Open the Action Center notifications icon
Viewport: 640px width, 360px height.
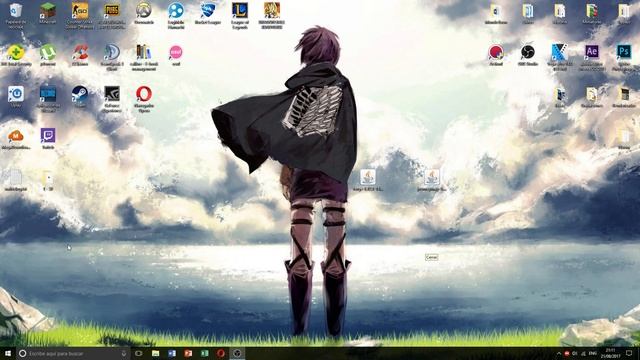(629, 353)
